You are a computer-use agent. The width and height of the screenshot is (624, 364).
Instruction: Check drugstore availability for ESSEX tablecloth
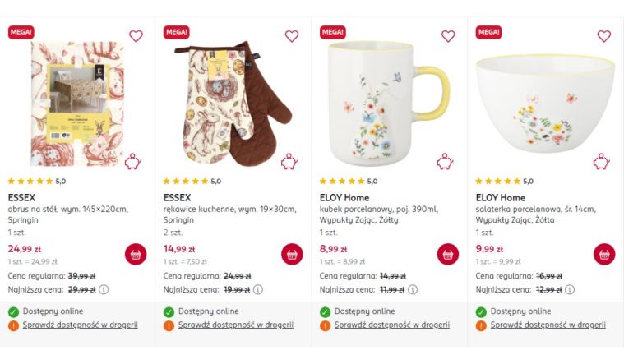[80, 325]
